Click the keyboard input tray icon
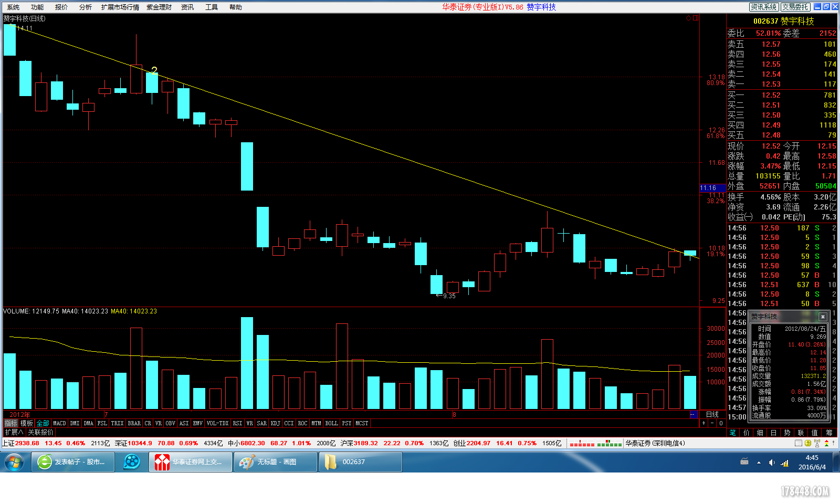 coord(744,462)
